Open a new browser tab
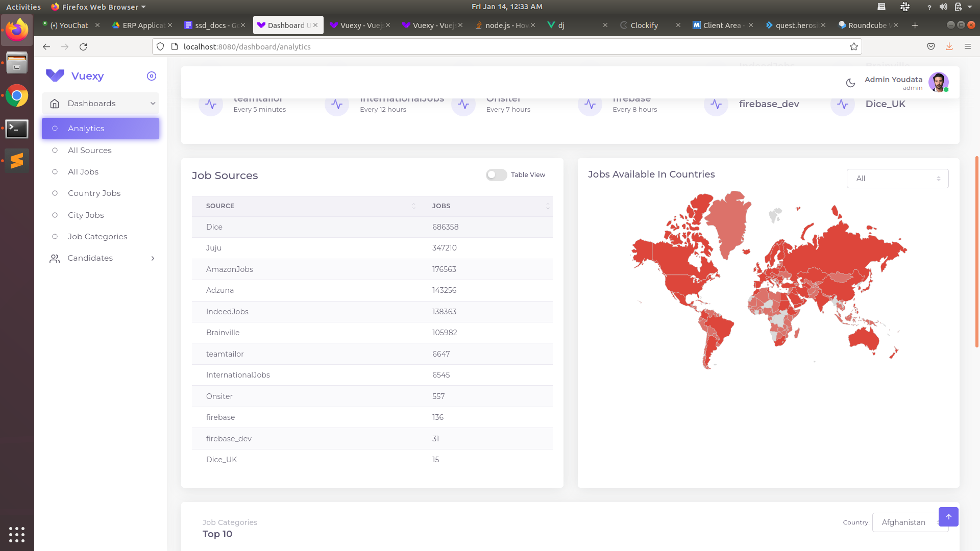Image resolution: width=980 pixels, height=551 pixels. click(915, 25)
